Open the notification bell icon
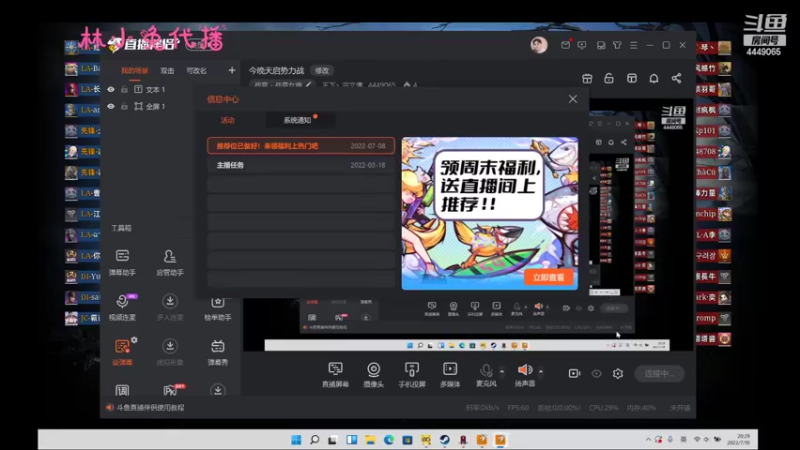 click(654, 78)
